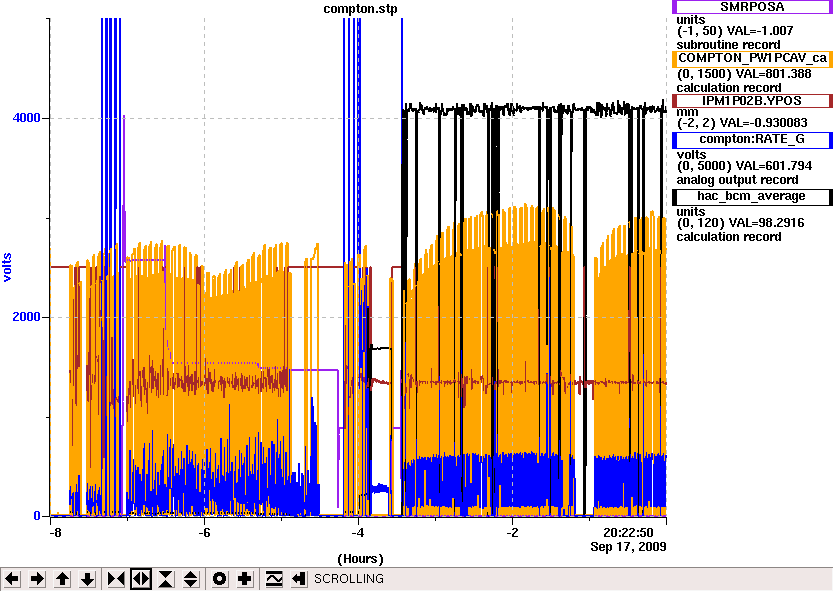Pan the graph right with the right arrow
This screenshot has height=591, width=833.
(x=38, y=579)
